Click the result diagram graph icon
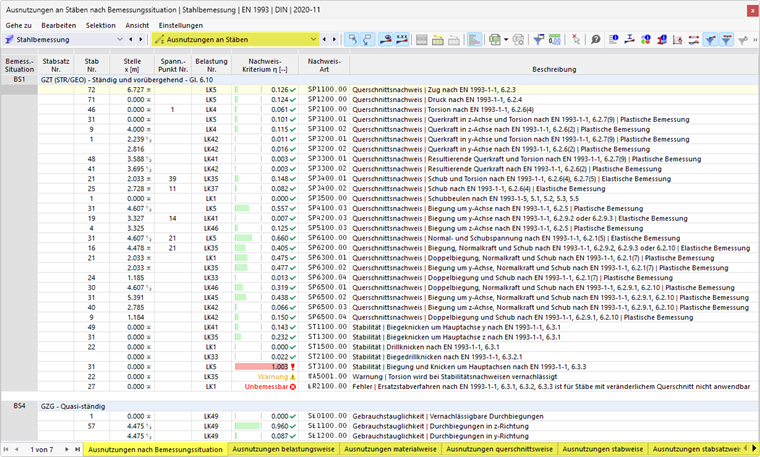This screenshot has height=457, width=760. 678,40
